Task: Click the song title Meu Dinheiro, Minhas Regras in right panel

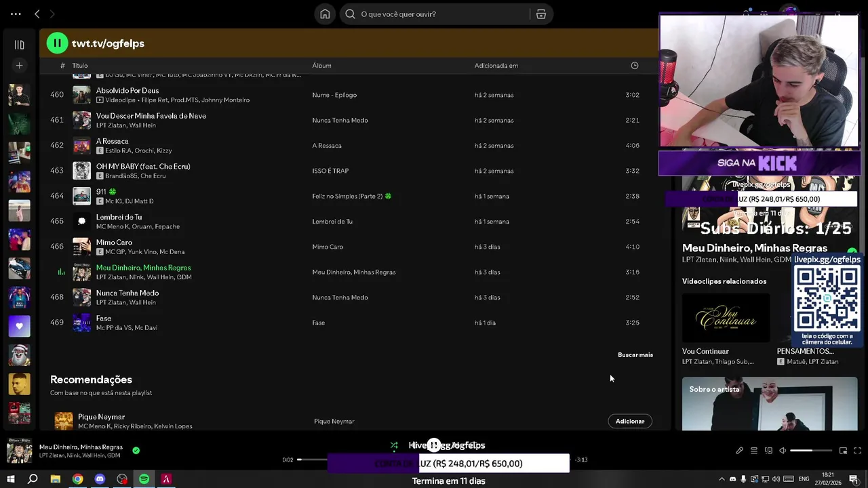Action: tap(755, 248)
